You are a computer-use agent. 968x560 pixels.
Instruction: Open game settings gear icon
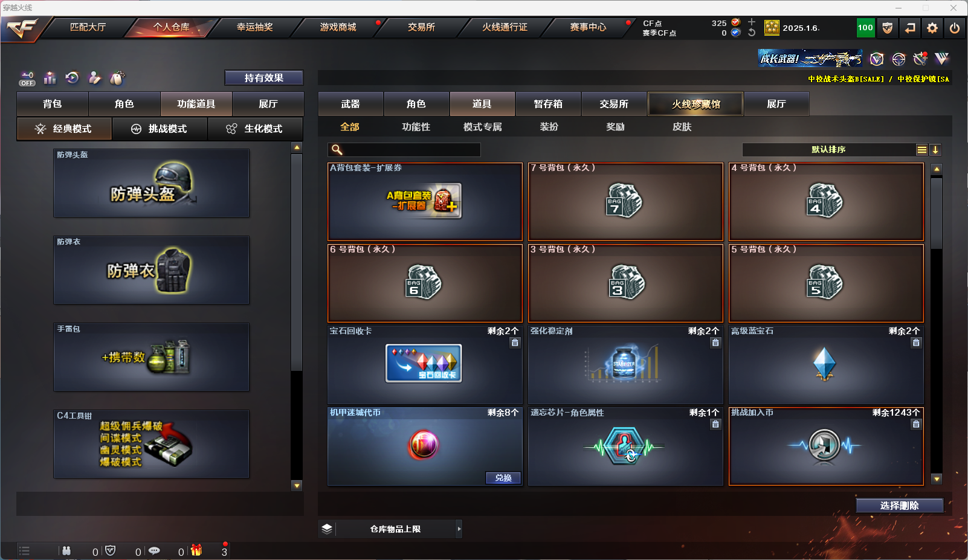click(x=932, y=28)
